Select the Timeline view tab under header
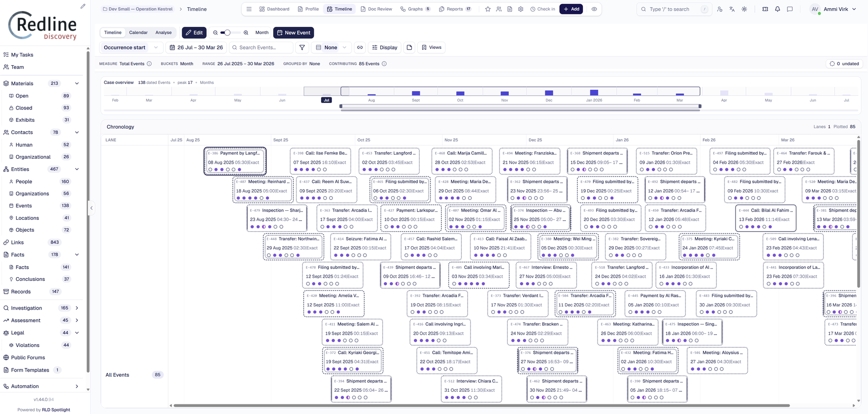The height and width of the screenshot is (414, 868). point(112,33)
